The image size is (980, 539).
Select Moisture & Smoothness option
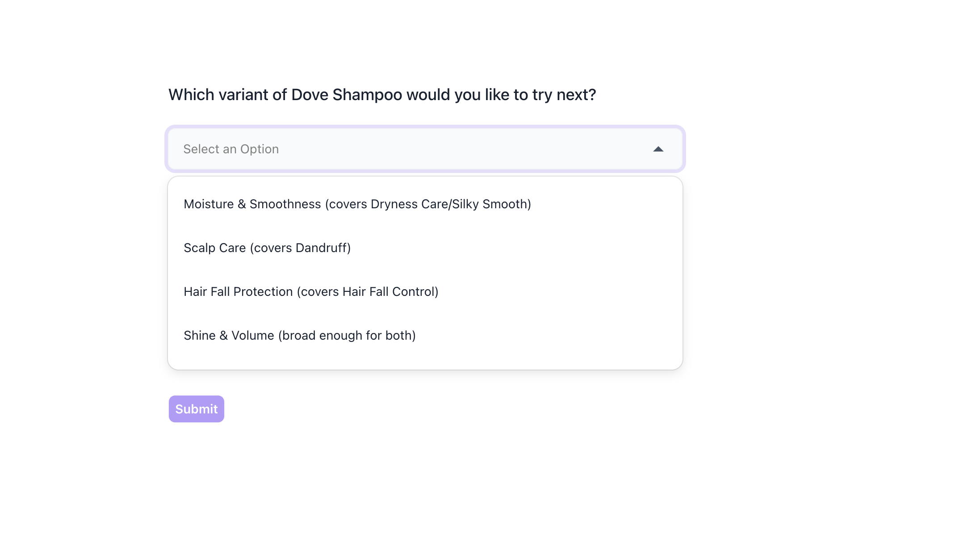(357, 204)
